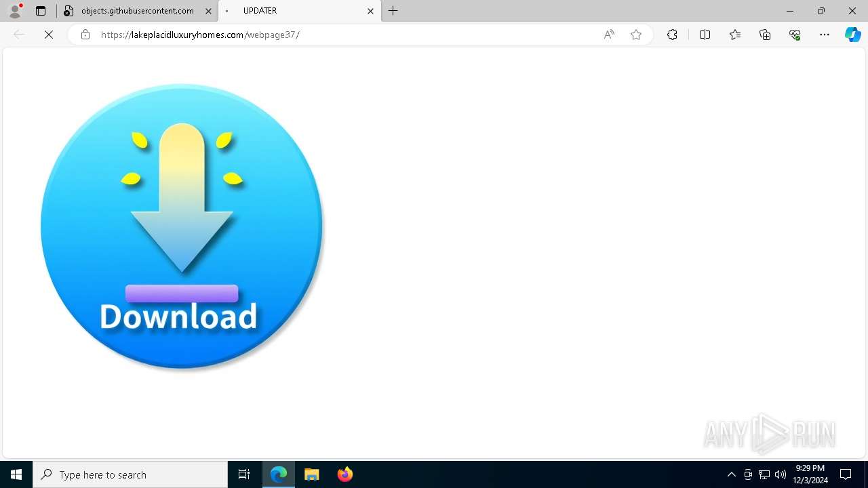
Task: Switch to Microsoft Edge in taskbar
Action: [279, 474]
